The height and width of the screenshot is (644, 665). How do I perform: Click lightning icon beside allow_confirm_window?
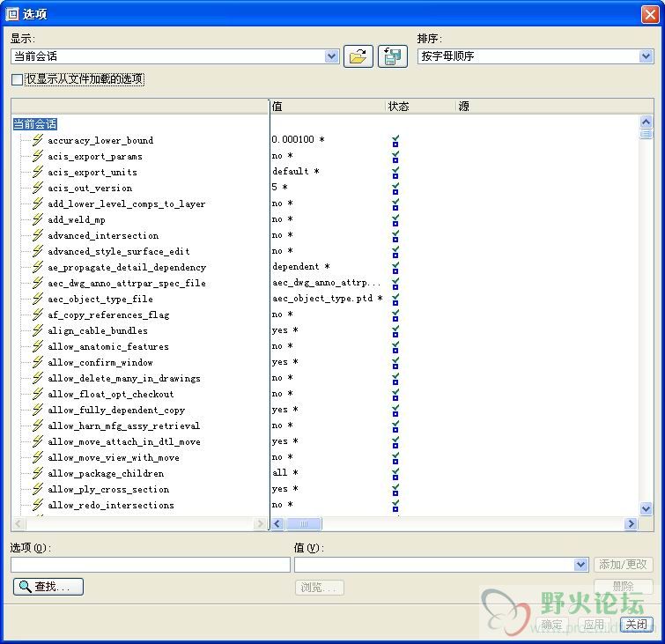coord(38,362)
